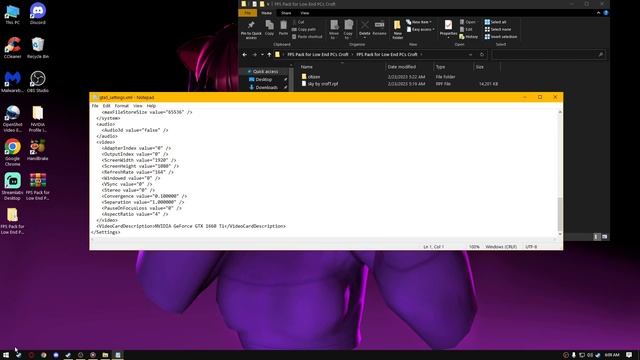Select Quick access in the navigation pane

[265, 71]
